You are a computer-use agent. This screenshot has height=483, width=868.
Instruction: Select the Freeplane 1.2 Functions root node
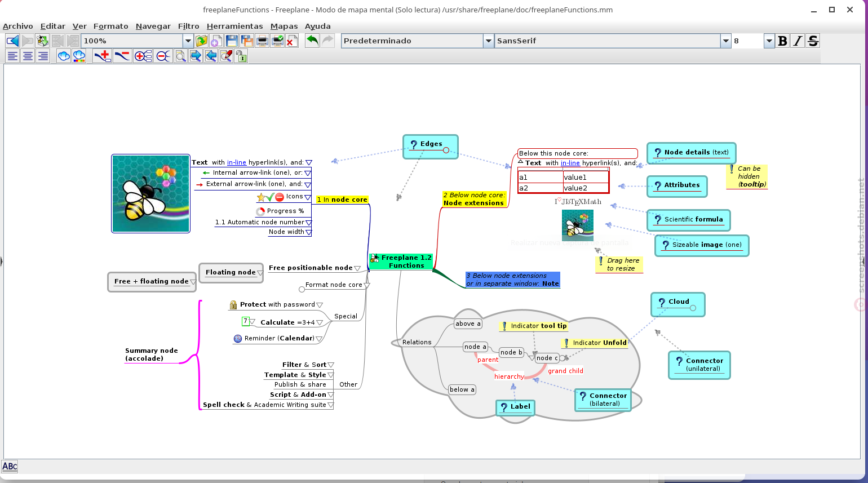(x=401, y=262)
